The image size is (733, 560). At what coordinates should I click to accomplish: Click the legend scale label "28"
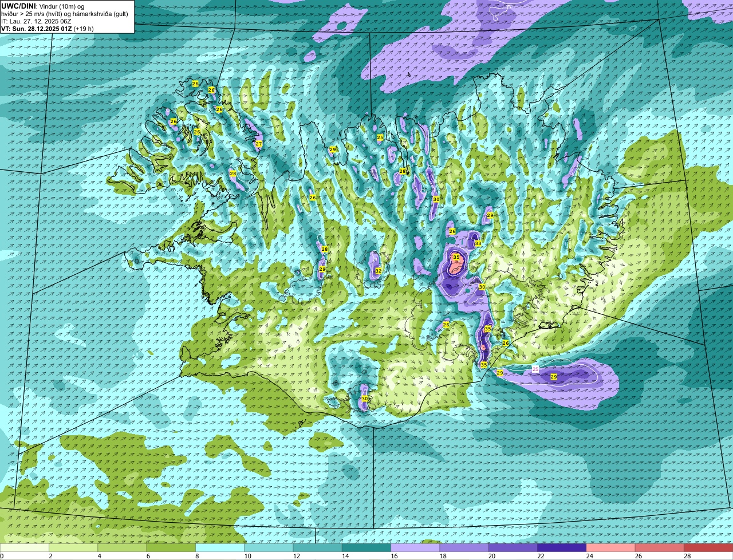tap(687, 556)
